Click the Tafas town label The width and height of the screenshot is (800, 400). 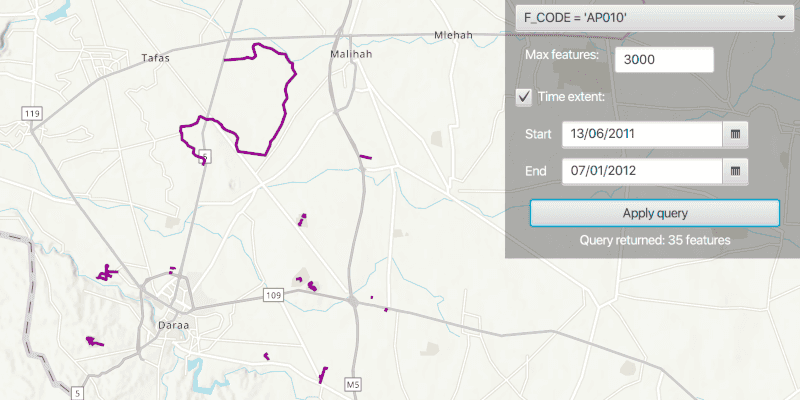tap(156, 58)
